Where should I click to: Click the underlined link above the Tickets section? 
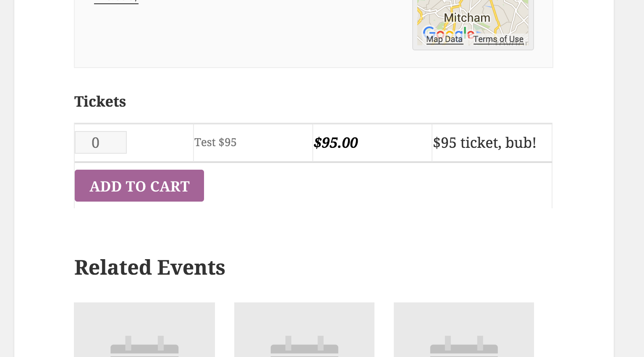click(x=116, y=2)
